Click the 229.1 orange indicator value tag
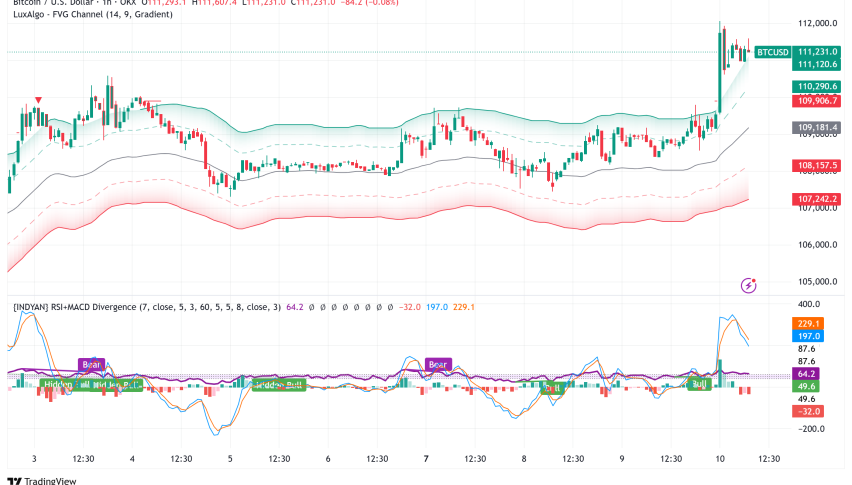This screenshot has height=485, width=852. coord(808,324)
